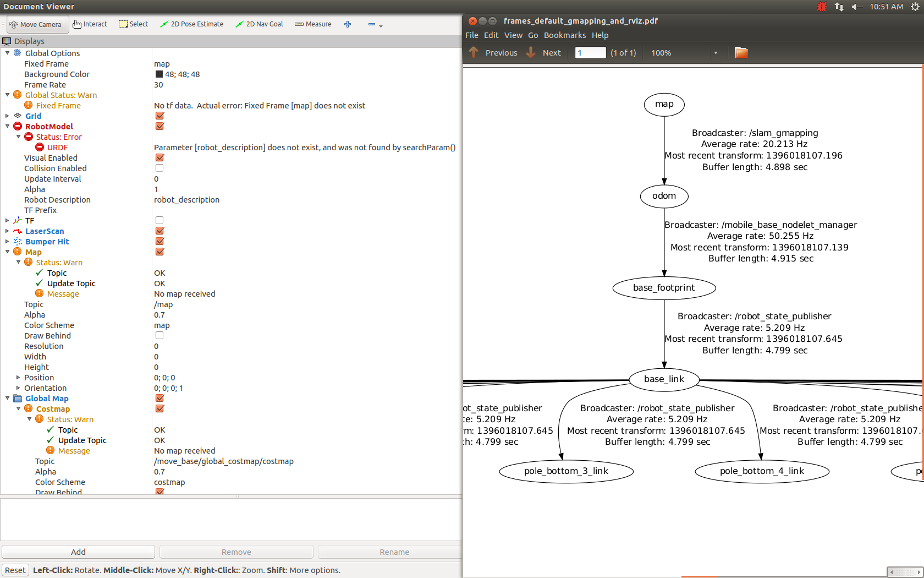Screen dimensions: 924x578
Task: Click the Background Color swatch 48;48;48
Action: tap(159, 74)
